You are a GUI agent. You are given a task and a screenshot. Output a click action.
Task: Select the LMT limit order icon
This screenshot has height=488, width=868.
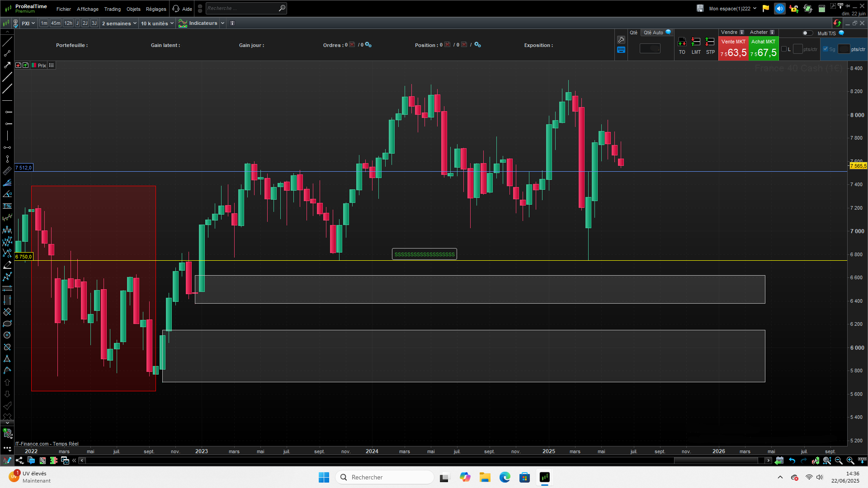coord(696,42)
